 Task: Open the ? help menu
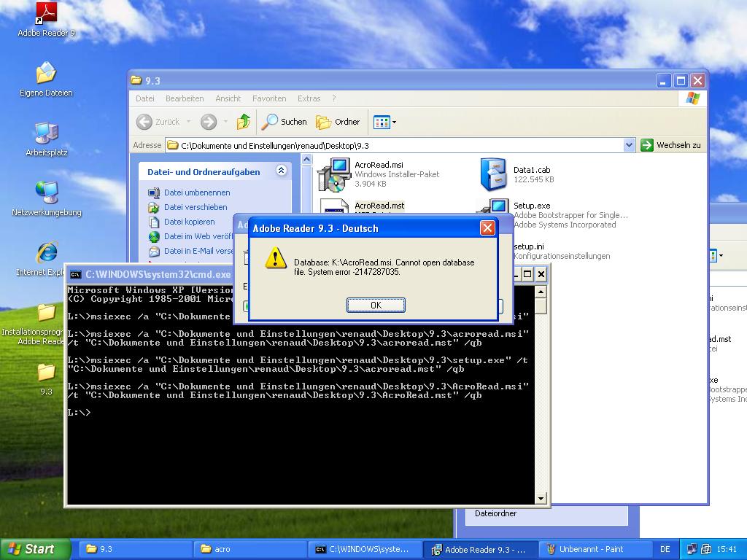pos(334,98)
